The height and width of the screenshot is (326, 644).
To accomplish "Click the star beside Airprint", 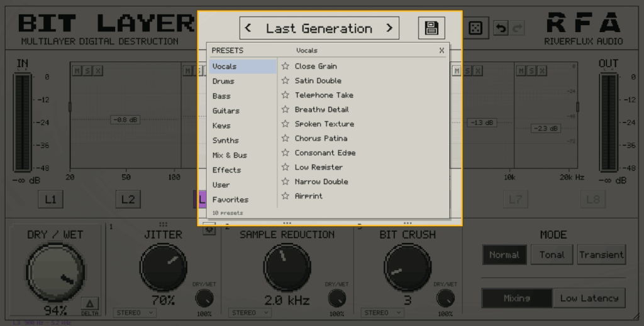I will (x=286, y=195).
